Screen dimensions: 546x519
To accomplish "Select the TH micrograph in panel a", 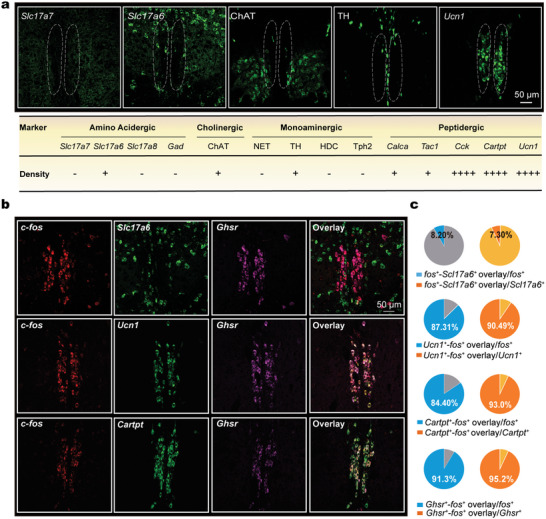I will pyautogui.click(x=385, y=57).
